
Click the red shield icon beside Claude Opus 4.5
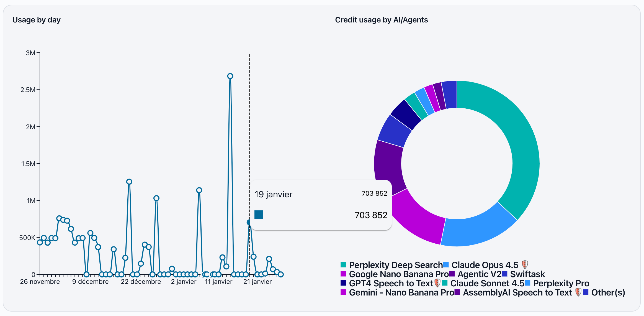click(525, 265)
